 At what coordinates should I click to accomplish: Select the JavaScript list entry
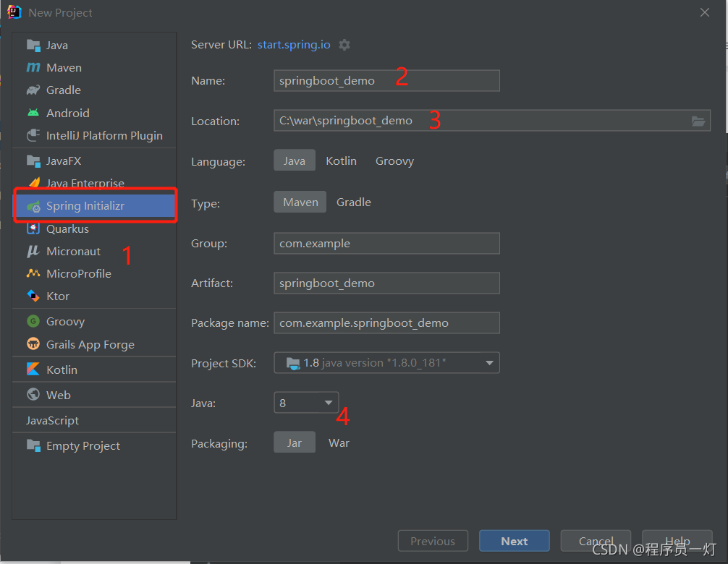click(x=94, y=420)
